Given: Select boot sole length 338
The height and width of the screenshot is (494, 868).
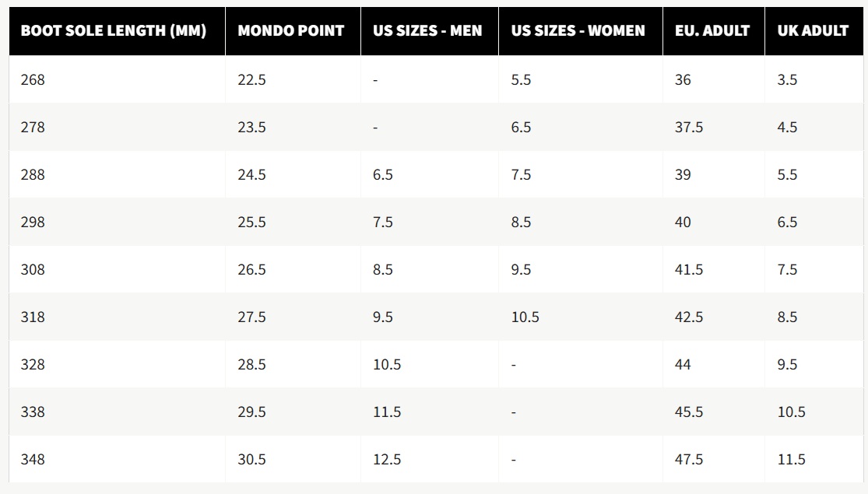Looking at the screenshot, I should [33, 412].
